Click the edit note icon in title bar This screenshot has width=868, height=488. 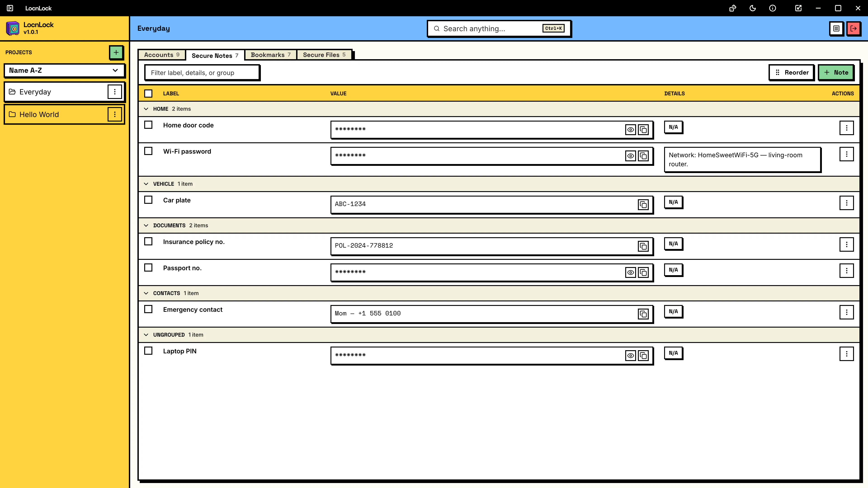click(x=798, y=8)
